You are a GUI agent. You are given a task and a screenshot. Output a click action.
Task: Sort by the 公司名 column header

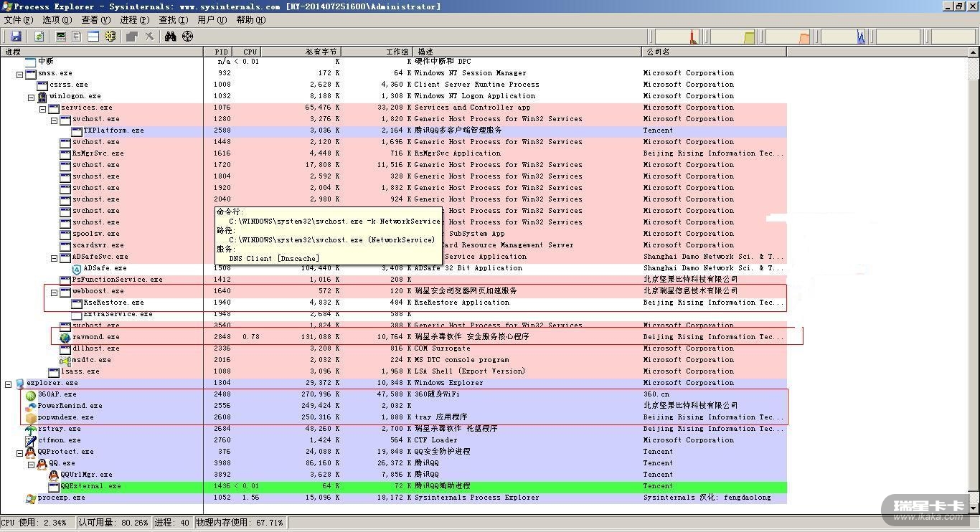click(x=714, y=52)
